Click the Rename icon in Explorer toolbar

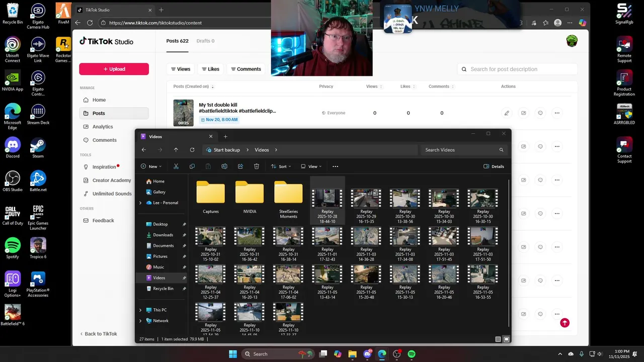point(224,166)
